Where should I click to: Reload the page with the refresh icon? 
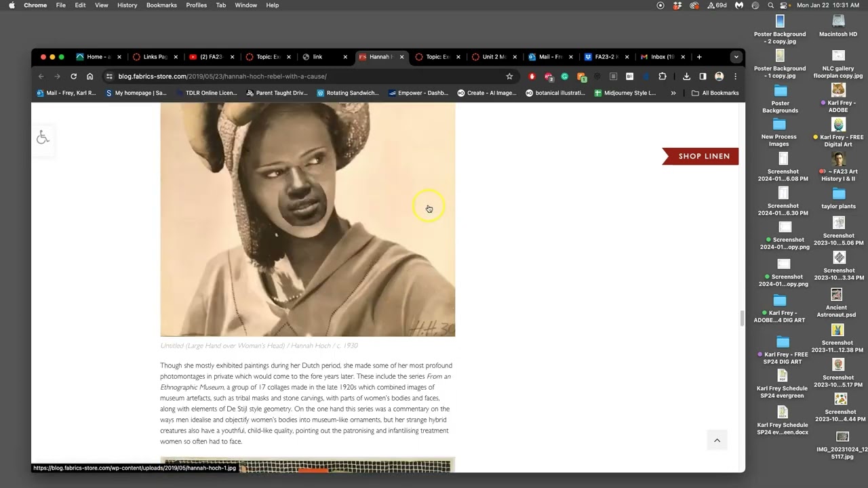(x=73, y=77)
